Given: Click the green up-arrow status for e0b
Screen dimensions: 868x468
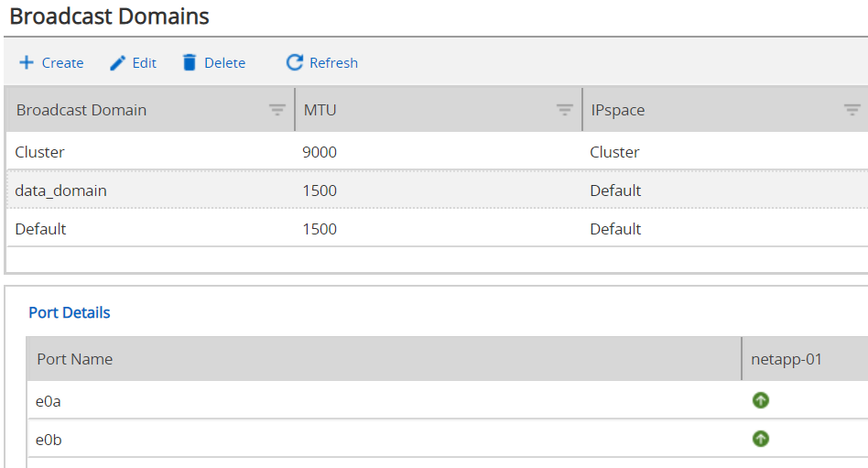Looking at the screenshot, I should (x=760, y=440).
